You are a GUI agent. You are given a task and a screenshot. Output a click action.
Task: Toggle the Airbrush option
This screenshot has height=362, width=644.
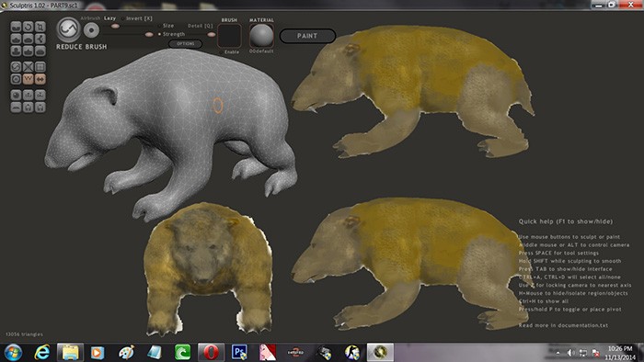(90, 18)
